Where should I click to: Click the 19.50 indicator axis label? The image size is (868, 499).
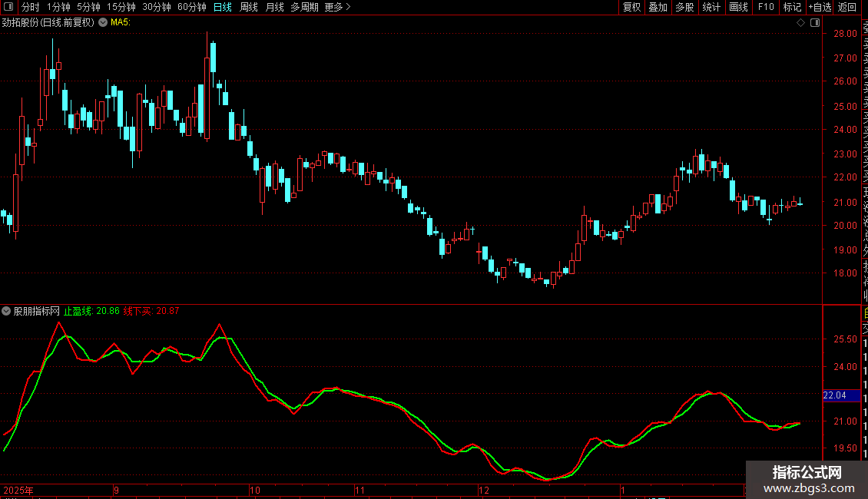(x=845, y=448)
